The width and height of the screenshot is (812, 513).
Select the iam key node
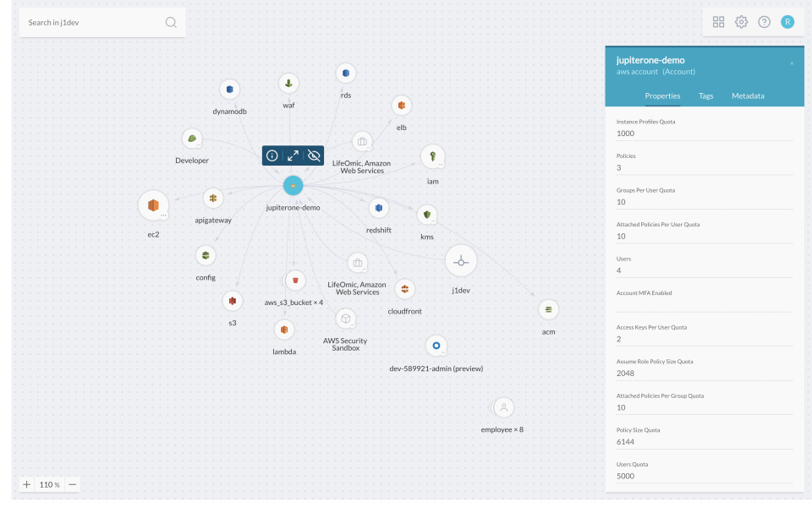tap(432, 156)
